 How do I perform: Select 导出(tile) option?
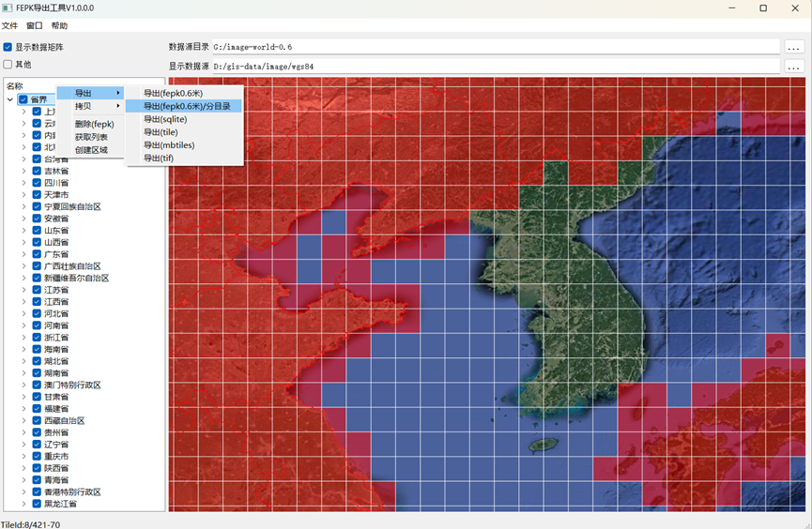coord(185,132)
